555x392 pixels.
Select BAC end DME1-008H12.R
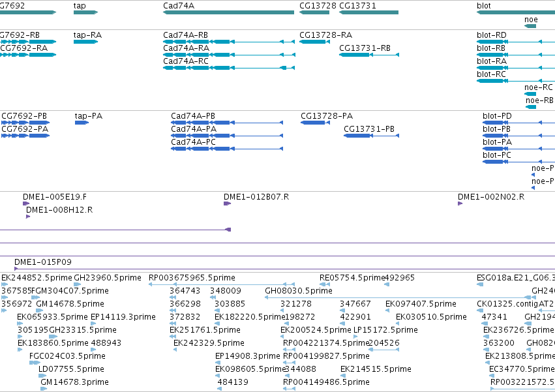[x=59, y=209]
